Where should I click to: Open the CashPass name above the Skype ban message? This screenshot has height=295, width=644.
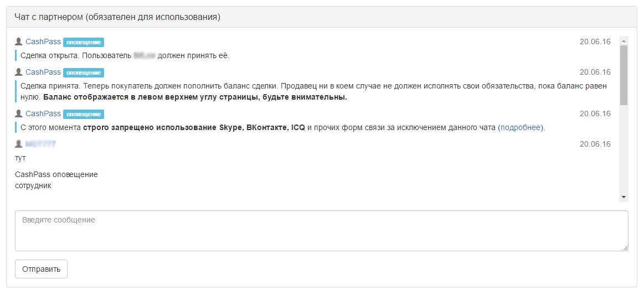point(43,113)
